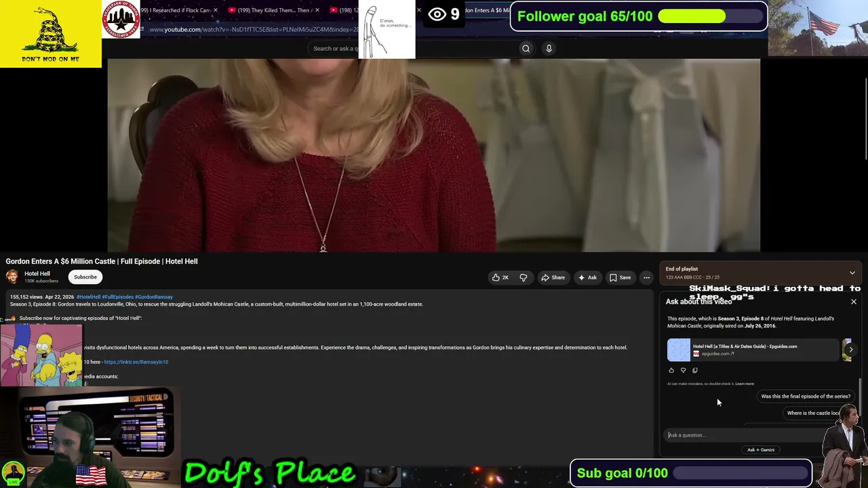Click the Ask Gemini button
Image resolution: width=868 pixels, height=488 pixels.
[x=760, y=449]
